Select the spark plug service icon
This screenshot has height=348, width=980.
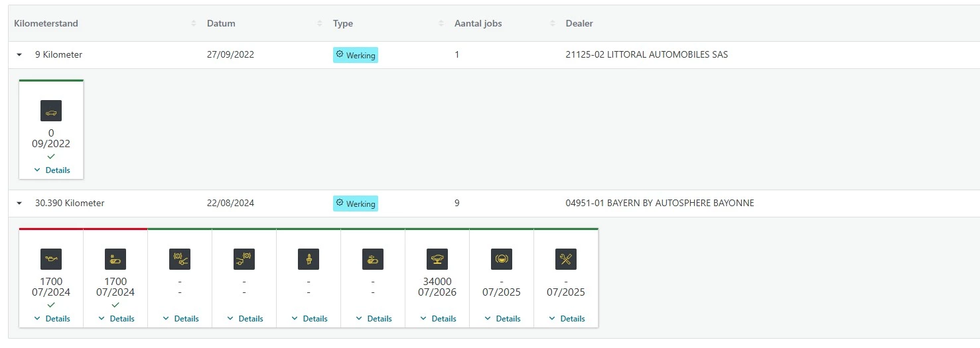[x=309, y=259]
